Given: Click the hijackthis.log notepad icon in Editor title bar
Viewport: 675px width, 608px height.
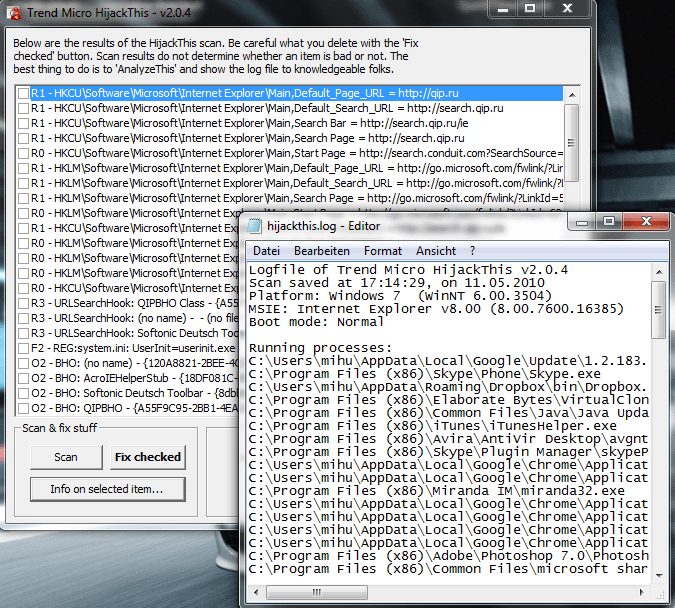Looking at the screenshot, I should tap(254, 226).
